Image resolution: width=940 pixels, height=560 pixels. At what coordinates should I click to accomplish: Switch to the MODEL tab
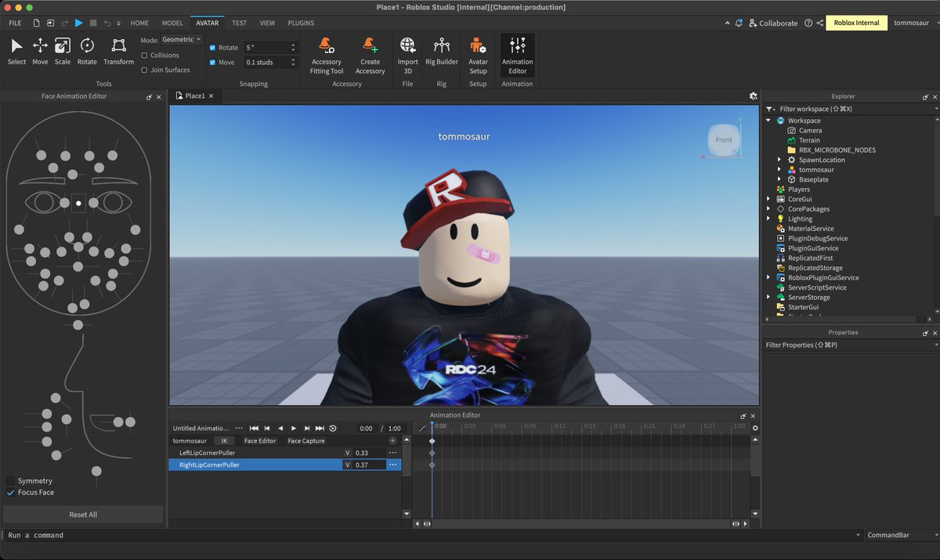tap(172, 23)
